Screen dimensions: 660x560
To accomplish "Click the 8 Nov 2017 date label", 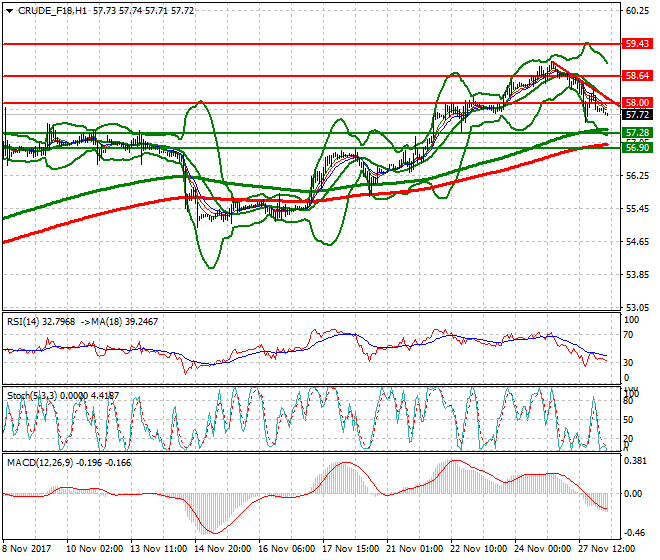I will pos(27,549).
